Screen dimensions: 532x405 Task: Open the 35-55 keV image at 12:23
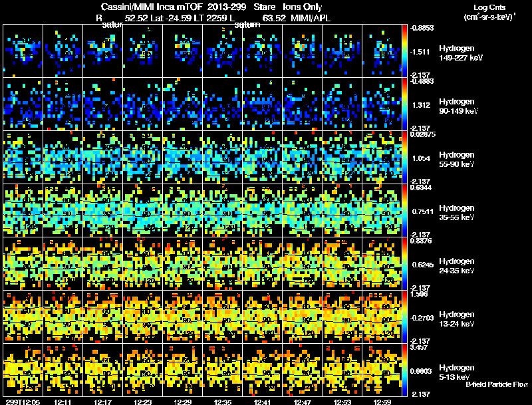[x=143, y=211]
